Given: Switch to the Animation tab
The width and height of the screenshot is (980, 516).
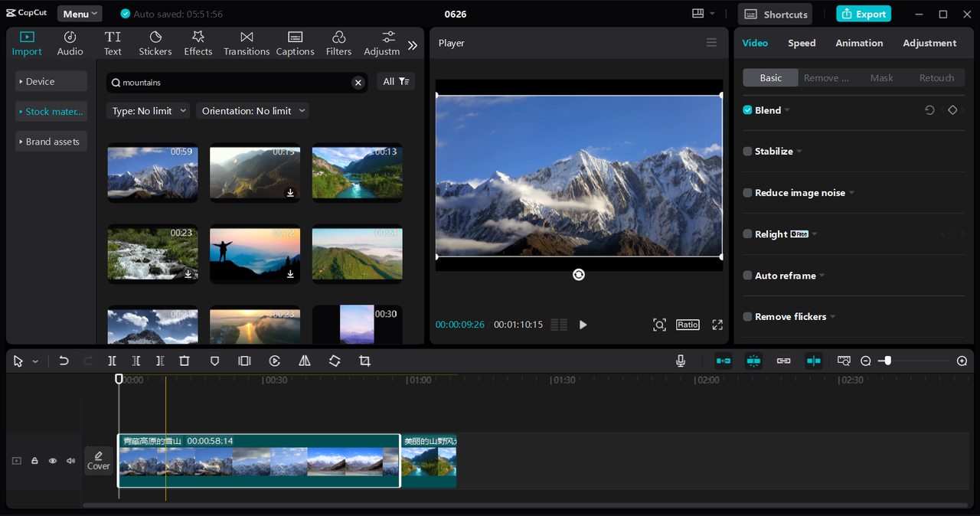Looking at the screenshot, I should (859, 43).
